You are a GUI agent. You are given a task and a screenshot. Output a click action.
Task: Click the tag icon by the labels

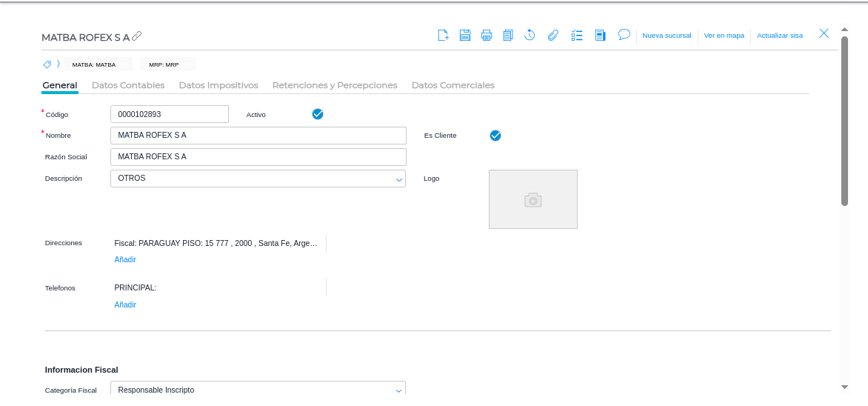(x=47, y=64)
